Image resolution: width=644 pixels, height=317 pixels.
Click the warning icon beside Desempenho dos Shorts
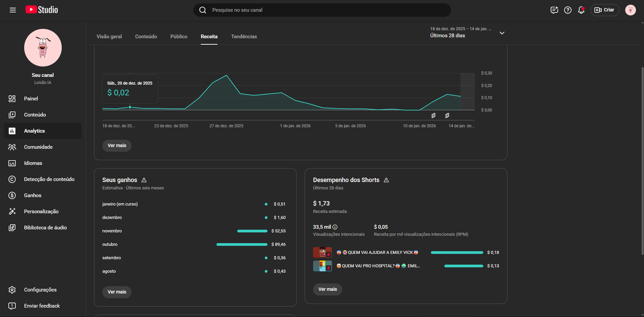(386, 180)
